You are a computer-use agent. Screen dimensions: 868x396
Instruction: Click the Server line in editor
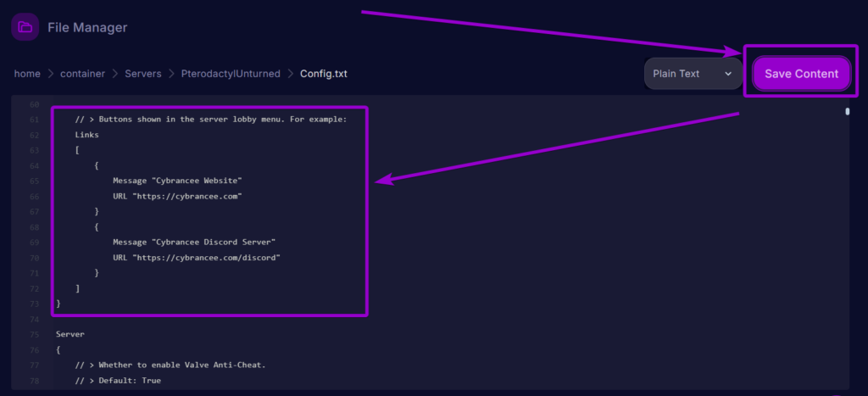click(70, 335)
